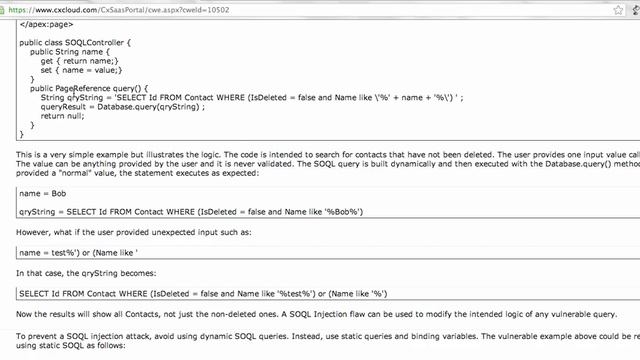Click 'However, what if the user provided' sentence
This screenshot has height=360, width=640.
coord(133,232)
